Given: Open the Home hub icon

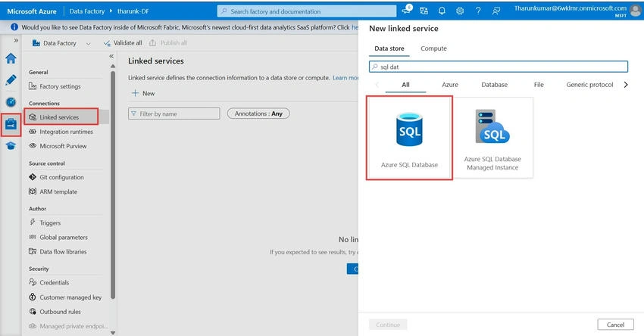Looking at the screenshot, I should [11, 59].
